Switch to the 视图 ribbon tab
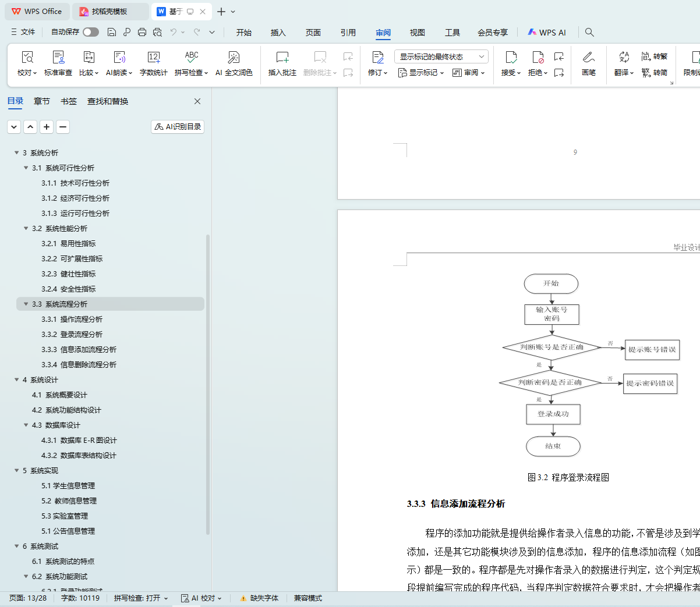 coord(417,33)
